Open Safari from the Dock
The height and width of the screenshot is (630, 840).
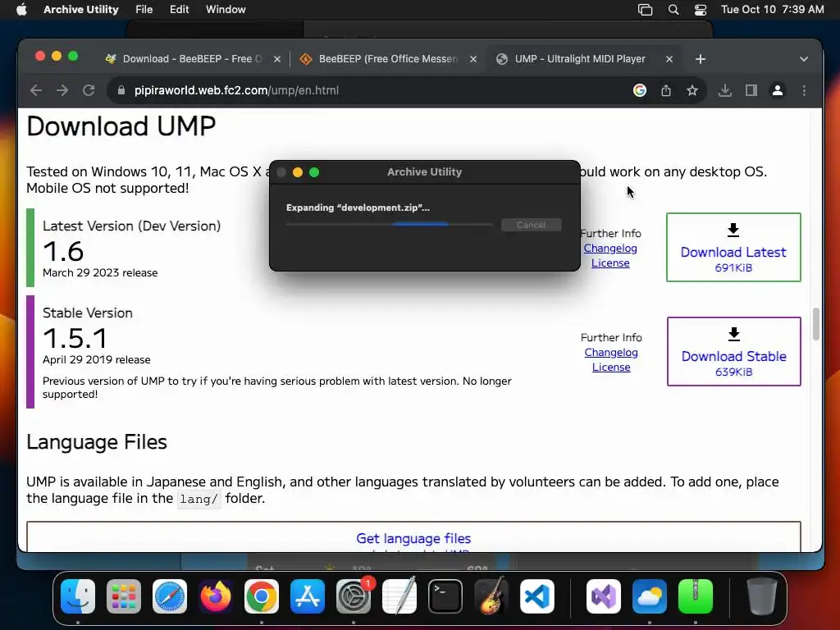[x=170, y=596]
